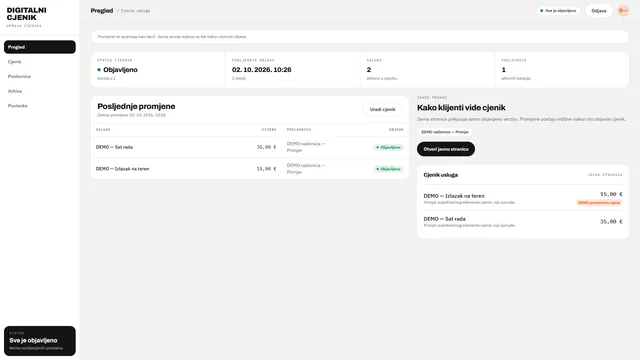Click the Cijena column header
The width and height of the screenshot is (640, 360).
coord(269,129)
